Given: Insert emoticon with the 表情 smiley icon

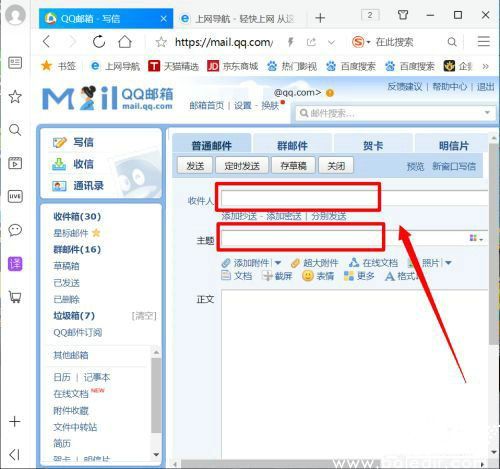Looking at the screenshot, I should tap(308, 276).
